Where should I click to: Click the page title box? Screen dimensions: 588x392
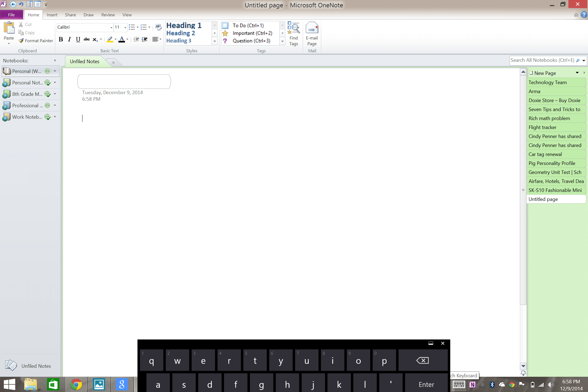(x=124, y=81)
